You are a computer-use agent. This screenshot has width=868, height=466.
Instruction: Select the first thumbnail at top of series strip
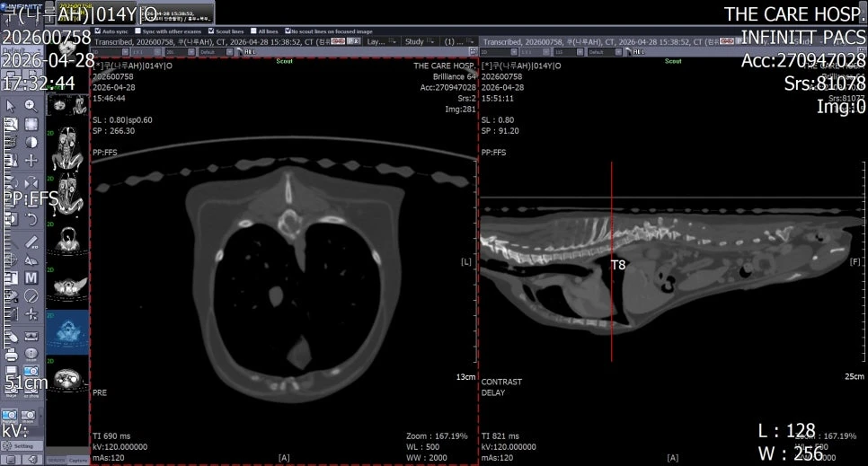coord(67,104)
